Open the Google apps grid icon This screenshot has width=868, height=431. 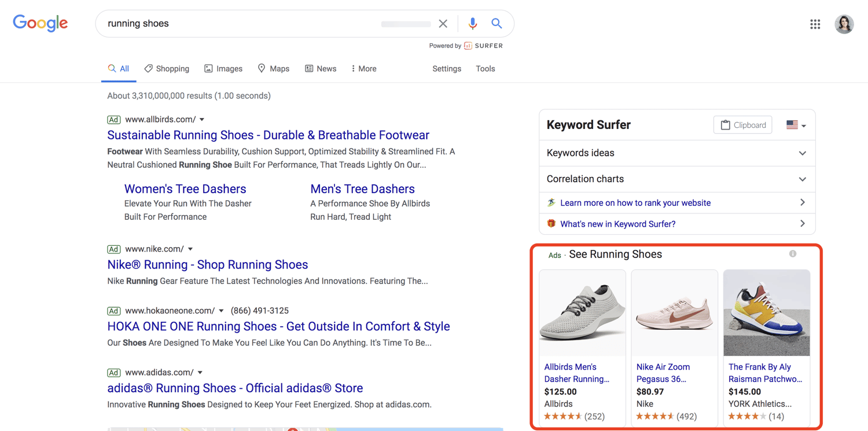(x=815, y=24)
